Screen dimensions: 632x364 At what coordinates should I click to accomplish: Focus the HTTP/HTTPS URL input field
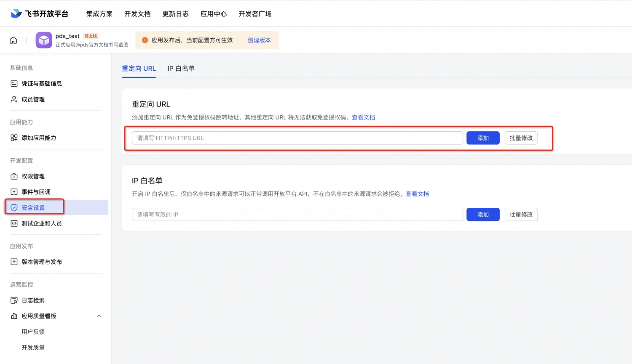click(x=297, y=138)
